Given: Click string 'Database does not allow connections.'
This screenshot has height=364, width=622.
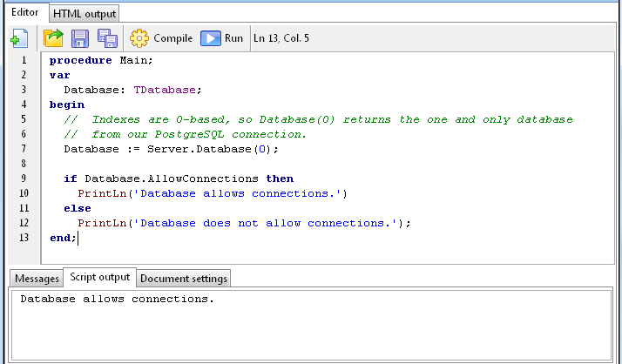Looking at the screenshot, I should 266,223.
